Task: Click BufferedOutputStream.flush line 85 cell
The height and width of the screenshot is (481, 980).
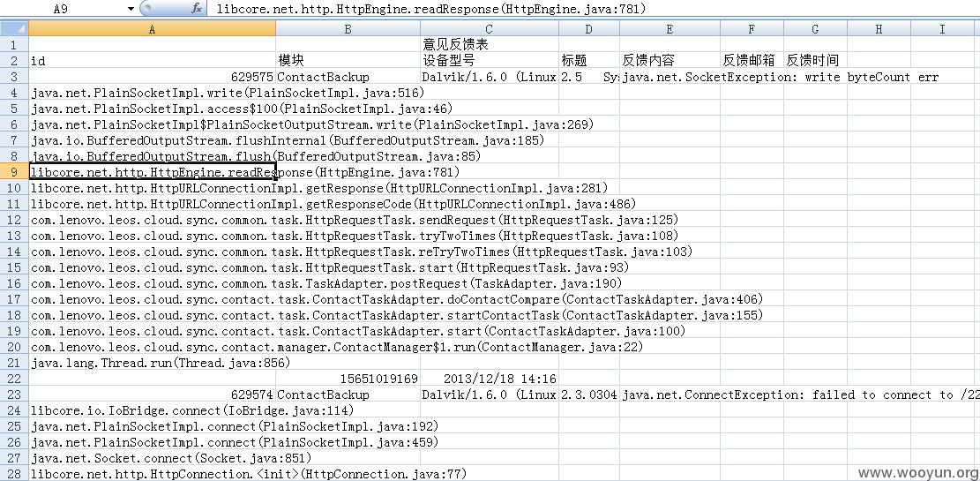Action: click(x=152, y=156)
